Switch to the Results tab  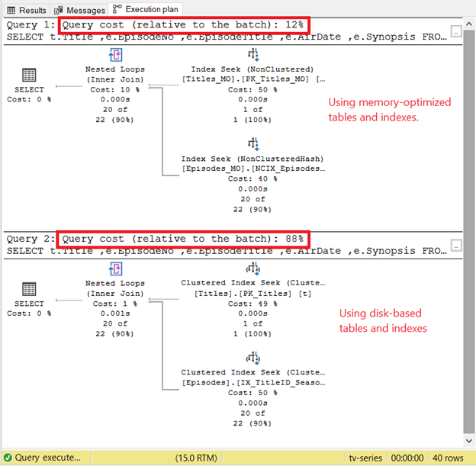27,11
